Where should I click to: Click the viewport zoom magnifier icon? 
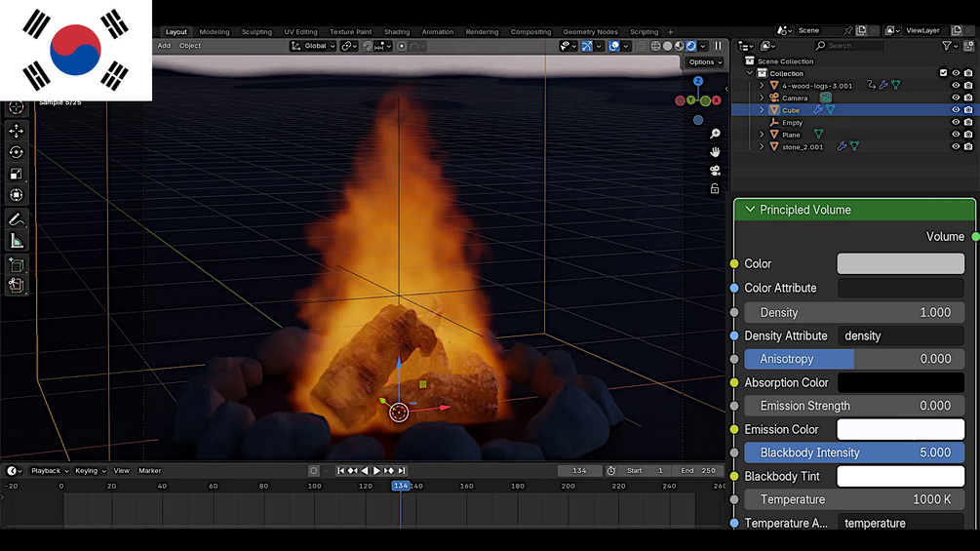715,134
